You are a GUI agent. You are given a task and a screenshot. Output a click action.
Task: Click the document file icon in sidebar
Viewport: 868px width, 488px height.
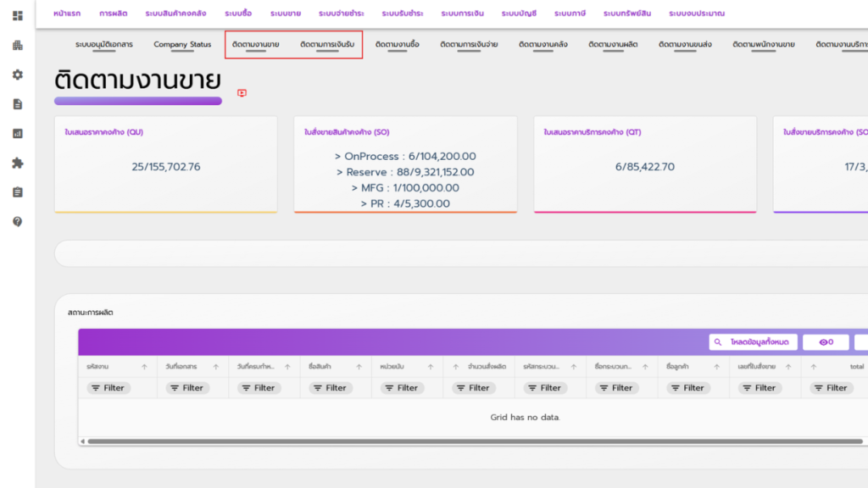(x=18, y=104)
